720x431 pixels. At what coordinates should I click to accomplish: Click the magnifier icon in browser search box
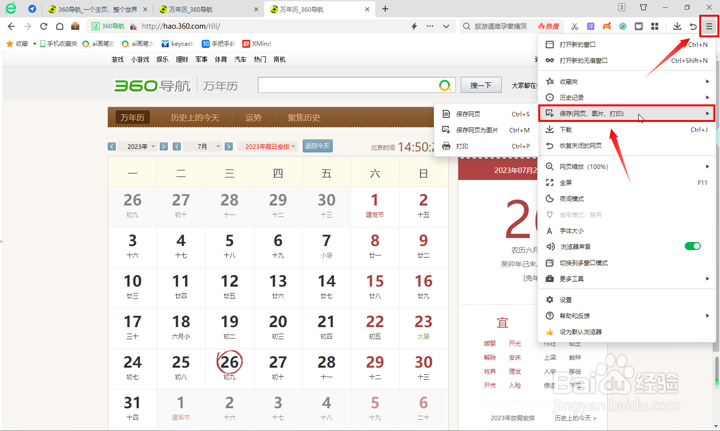pyautogui.click(x=467, y=27)
